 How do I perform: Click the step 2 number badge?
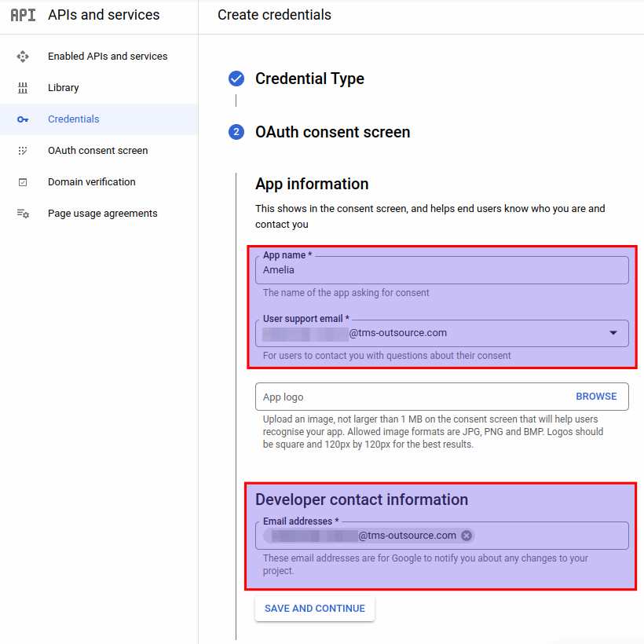click(x=236, y=132)
